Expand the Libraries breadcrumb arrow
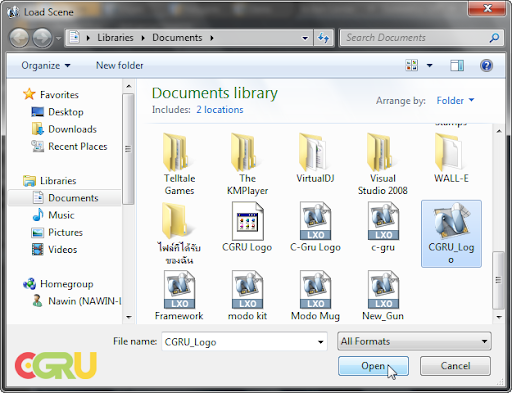512x393 pixels. coord(143,38)
